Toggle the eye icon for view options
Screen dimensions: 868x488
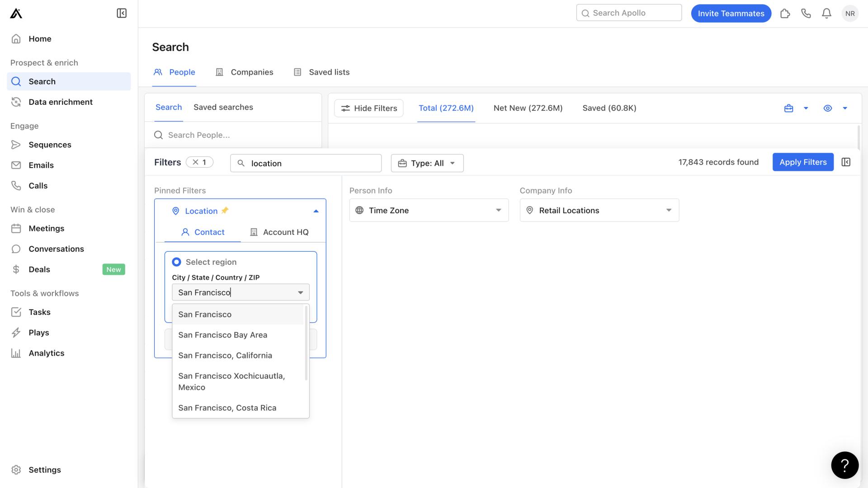[828, 108]
